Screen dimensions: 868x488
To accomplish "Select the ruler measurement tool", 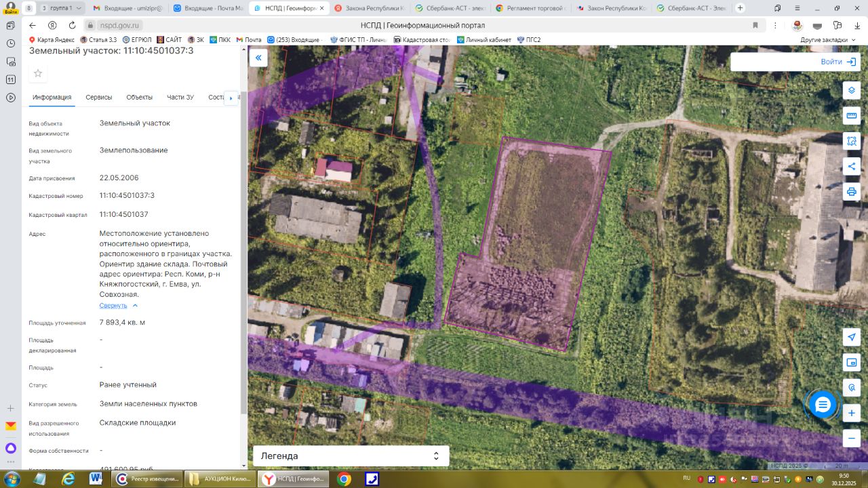I will tap(852, 116).
